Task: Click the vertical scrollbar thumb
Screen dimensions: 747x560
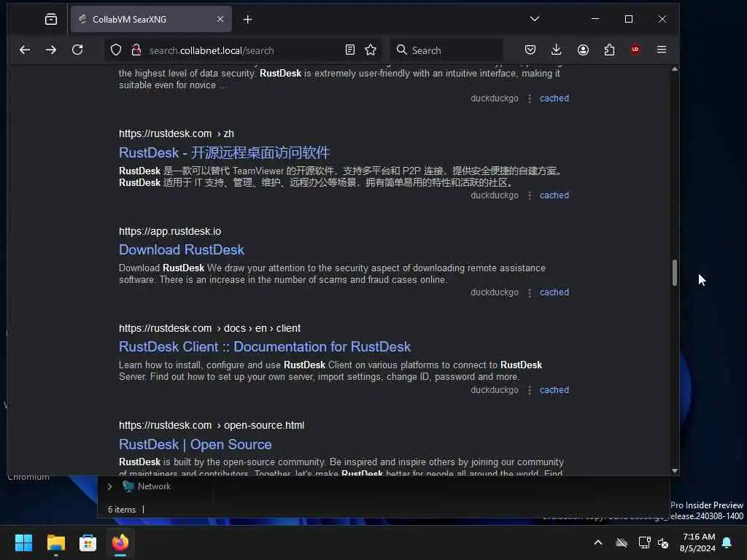Action: coord(675,273)
